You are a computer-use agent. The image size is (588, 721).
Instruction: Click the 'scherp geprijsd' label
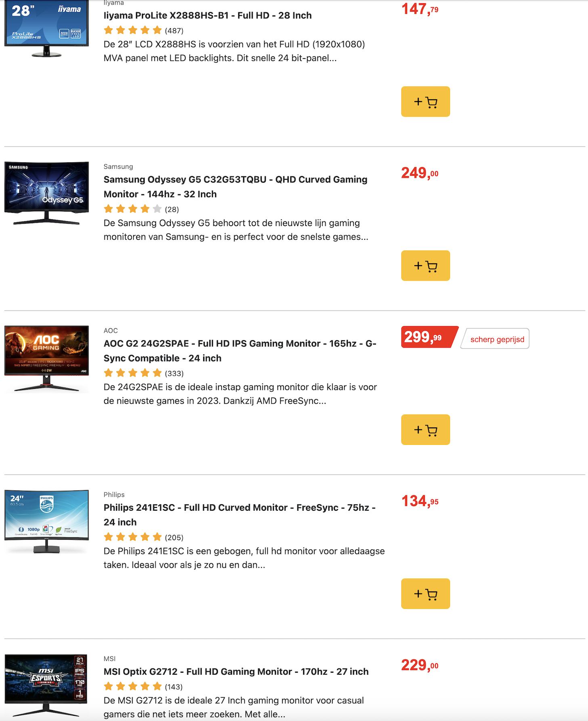[x=497, y=339]
